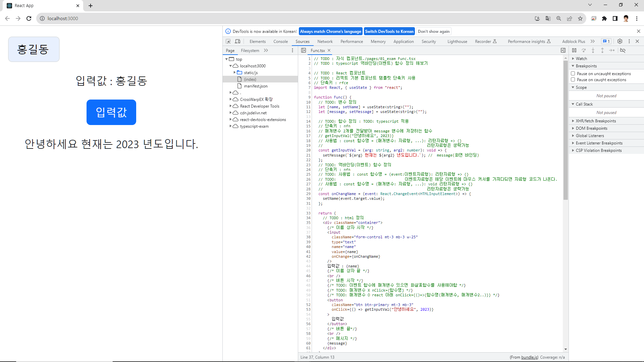Open the Application tab

pos(404,41)
